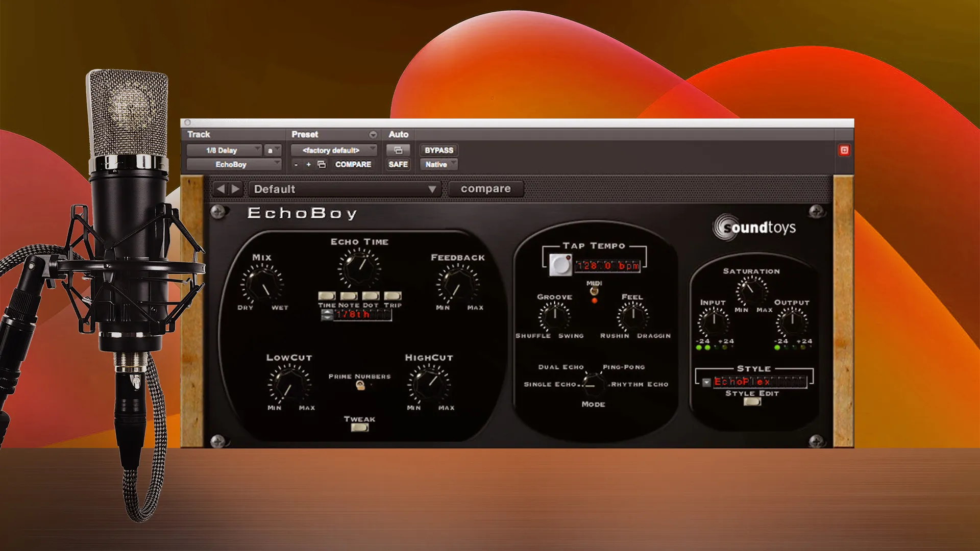Close the plug-in window

coord(187,122)
